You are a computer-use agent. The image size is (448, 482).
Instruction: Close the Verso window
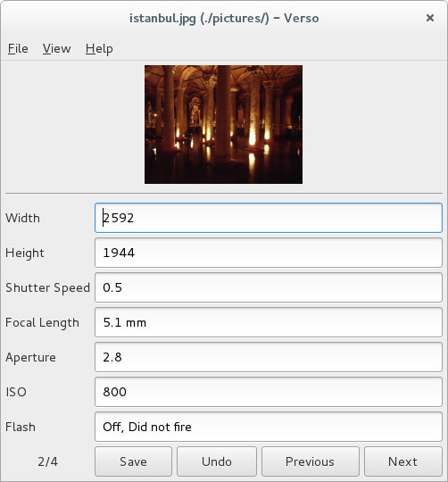[430, 18]
